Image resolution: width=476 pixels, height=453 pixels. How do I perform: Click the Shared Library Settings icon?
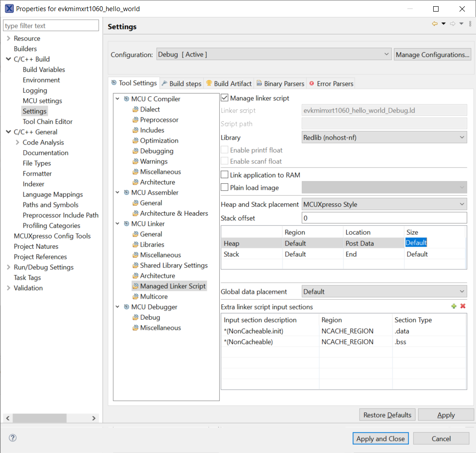point(135,265)
